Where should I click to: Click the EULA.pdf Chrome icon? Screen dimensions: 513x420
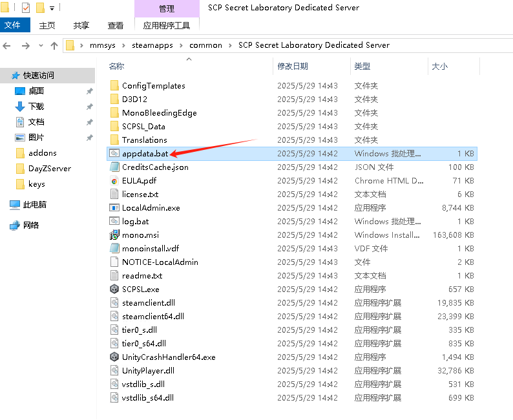(x=114, y=180)
